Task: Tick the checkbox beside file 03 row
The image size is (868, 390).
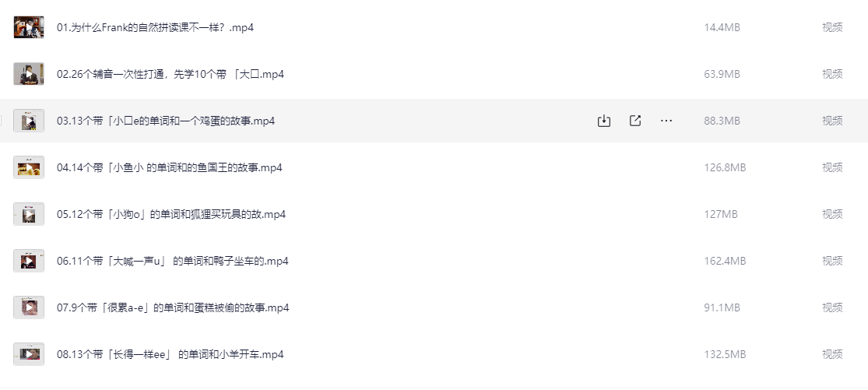Action: point(1,121)
